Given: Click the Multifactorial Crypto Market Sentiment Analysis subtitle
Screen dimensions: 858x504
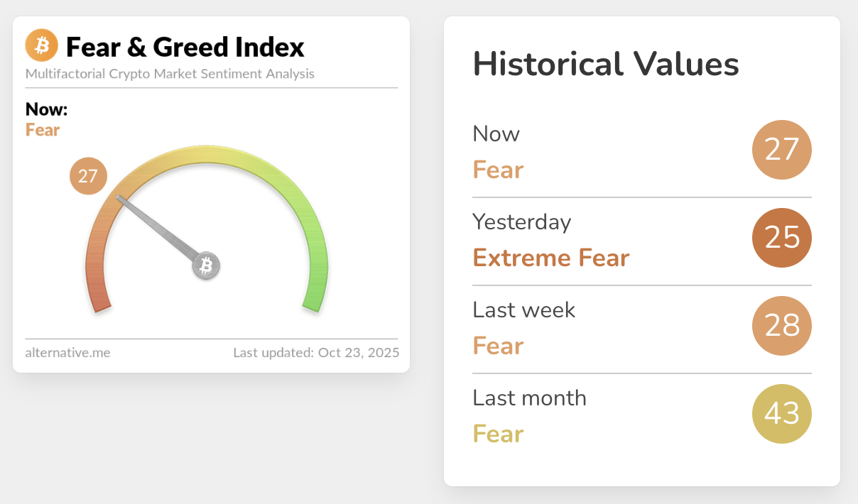Looking at the screenshot, I should click(170, 74).
